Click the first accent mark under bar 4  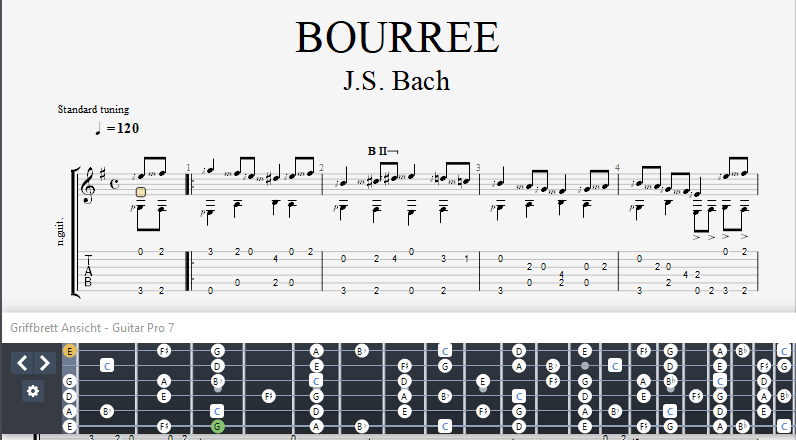[x=696, y=237]
